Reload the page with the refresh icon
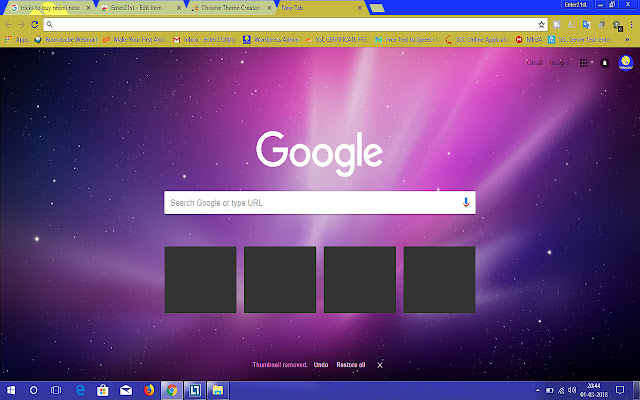 coord(35,24)
